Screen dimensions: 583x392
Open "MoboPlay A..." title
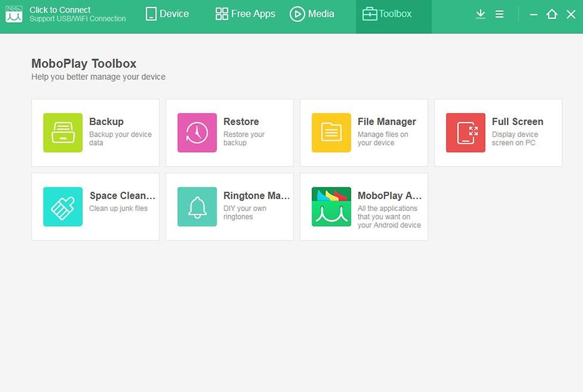[x=390, y=195]
